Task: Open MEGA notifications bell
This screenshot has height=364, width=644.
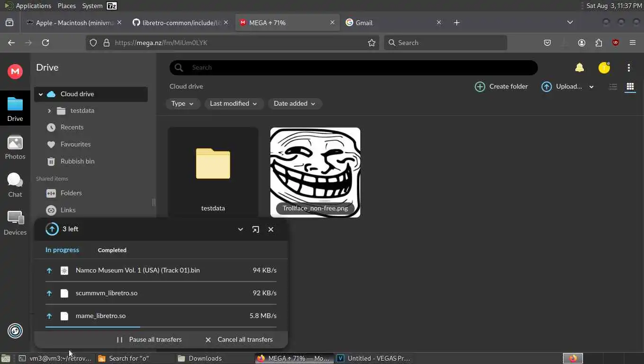Action: pos(580,68)
